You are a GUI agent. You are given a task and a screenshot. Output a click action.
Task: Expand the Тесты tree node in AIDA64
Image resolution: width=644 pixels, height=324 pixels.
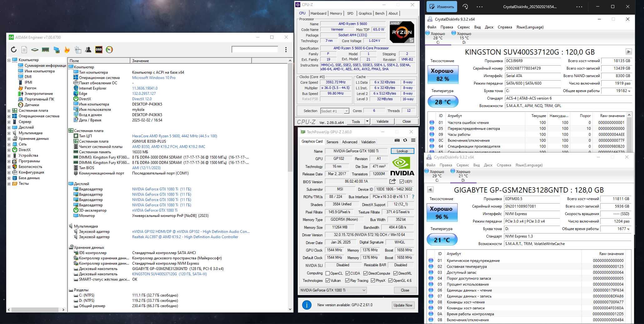(x=9, y=184)
